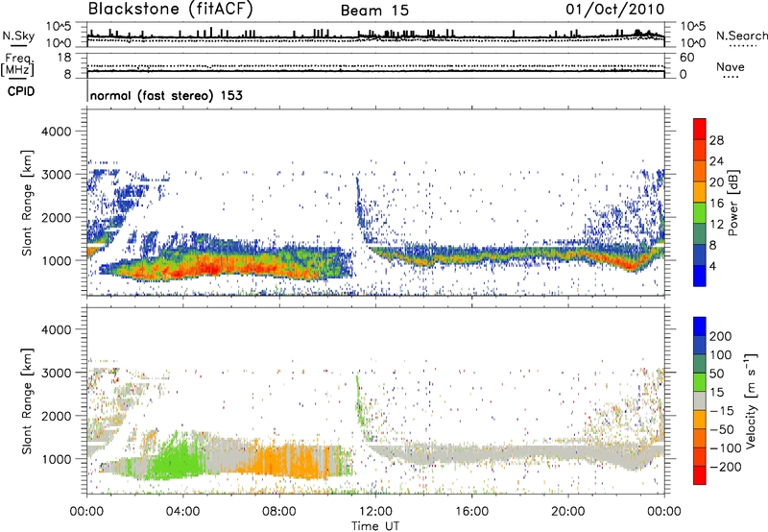Click the red bottom segment of velocity colorbar

[700, 475]
